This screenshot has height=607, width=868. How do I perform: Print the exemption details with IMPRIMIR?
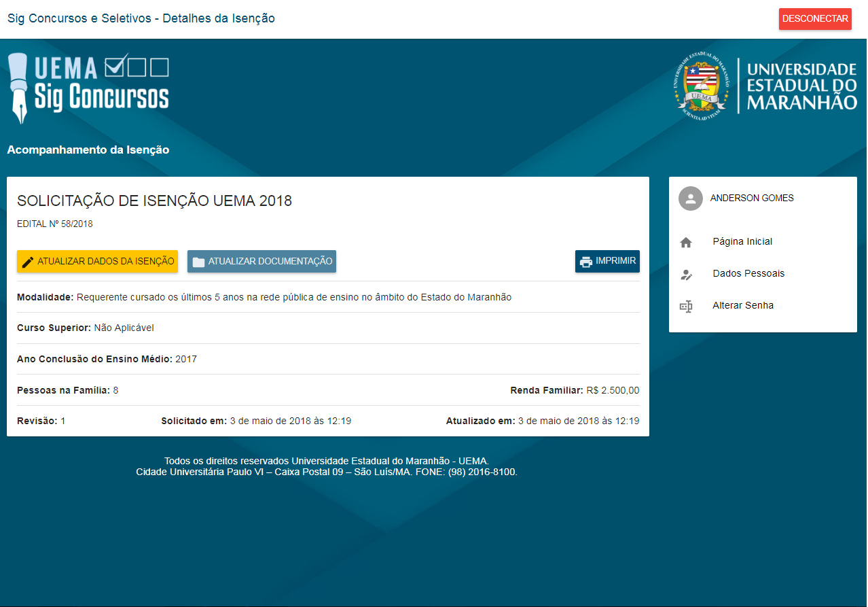coord(607,262)
